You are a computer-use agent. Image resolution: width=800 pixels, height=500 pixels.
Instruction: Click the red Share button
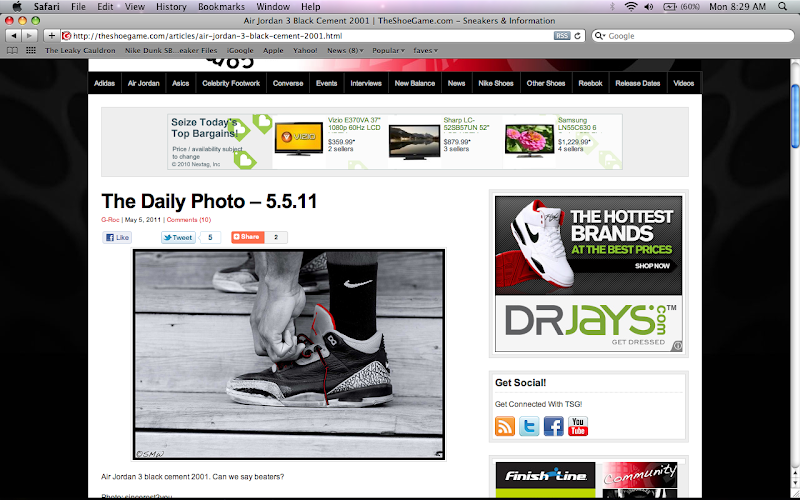point(247,237)
